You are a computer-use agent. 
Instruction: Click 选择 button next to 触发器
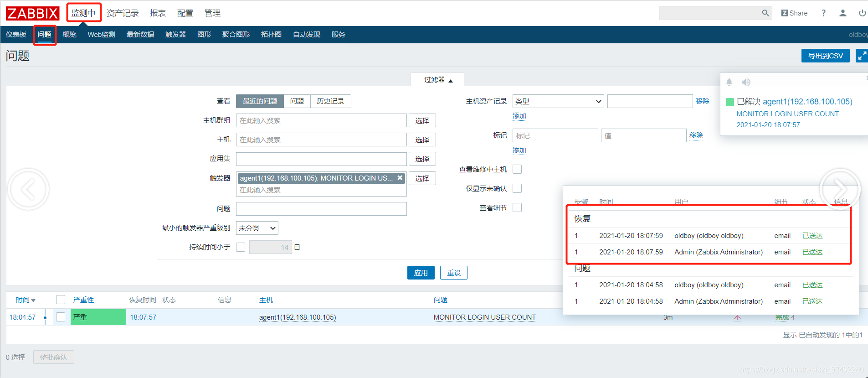[x=422, y=178]
